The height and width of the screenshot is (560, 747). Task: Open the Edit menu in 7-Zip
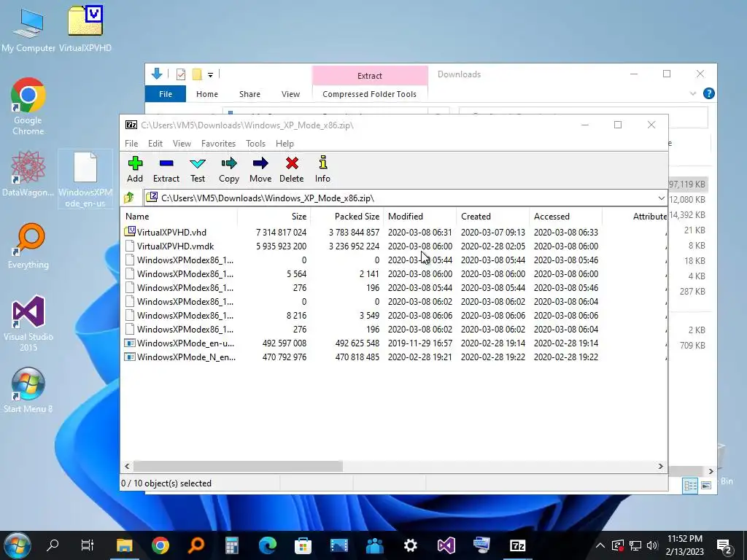point(155,144)
